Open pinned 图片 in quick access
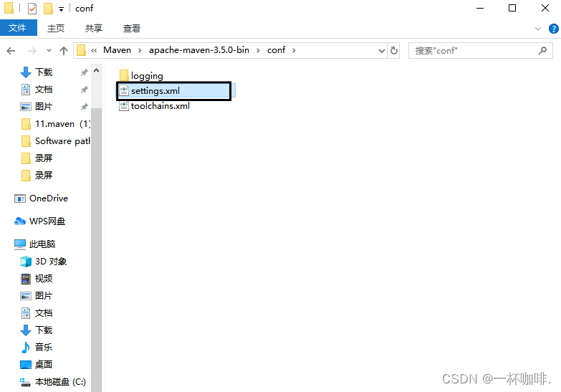The height and width of the screenshot is (392, 561). coord(44,106)
